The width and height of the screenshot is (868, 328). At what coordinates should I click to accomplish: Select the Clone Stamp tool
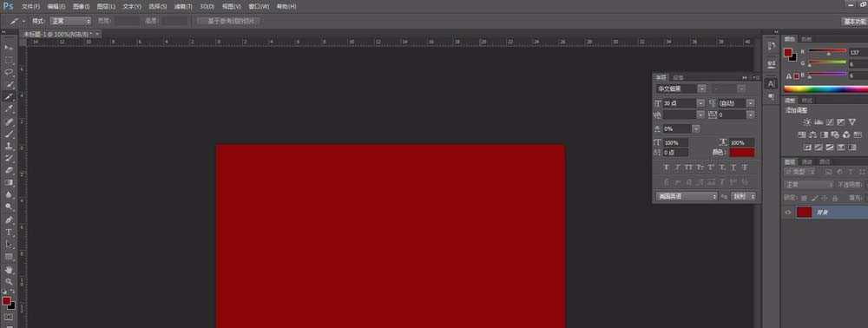9,146
